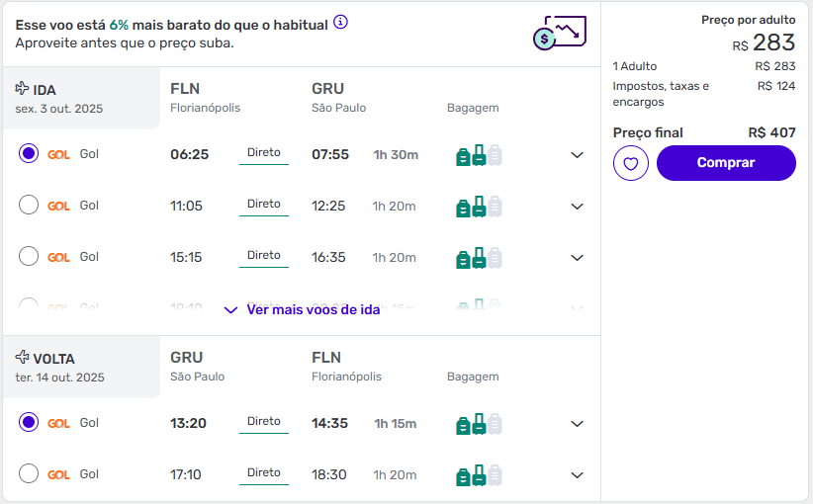Viewport: 813px width, 504px height.
Task: Select the 15:15 Gol outbound flight
Action: tap(29, 256)
